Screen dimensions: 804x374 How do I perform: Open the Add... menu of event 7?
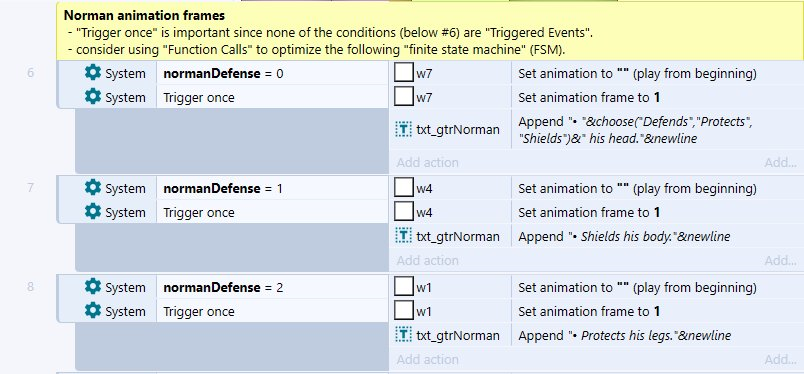click(780, 261)
